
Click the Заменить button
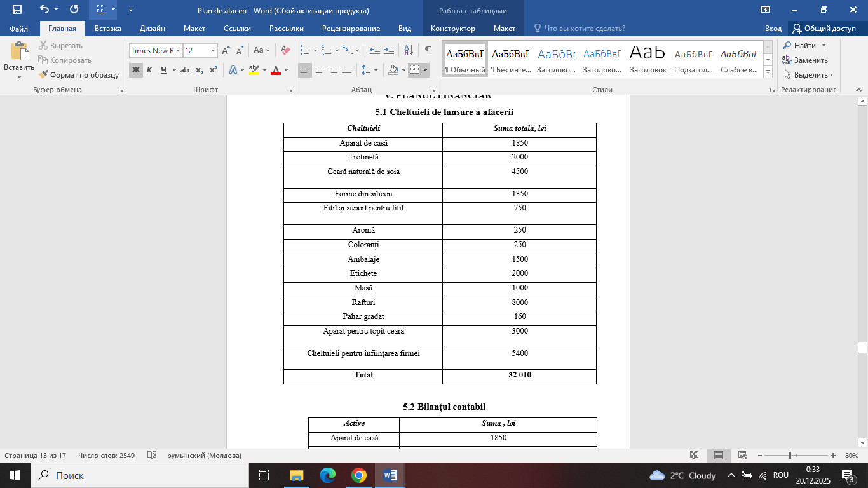coord(805,60)
